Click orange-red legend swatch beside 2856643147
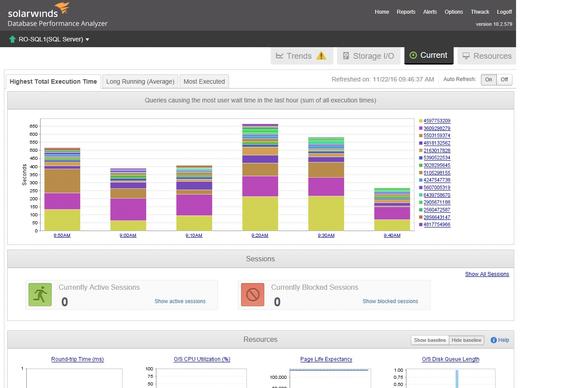Screen dimensions: 582x388 (421, 217)
